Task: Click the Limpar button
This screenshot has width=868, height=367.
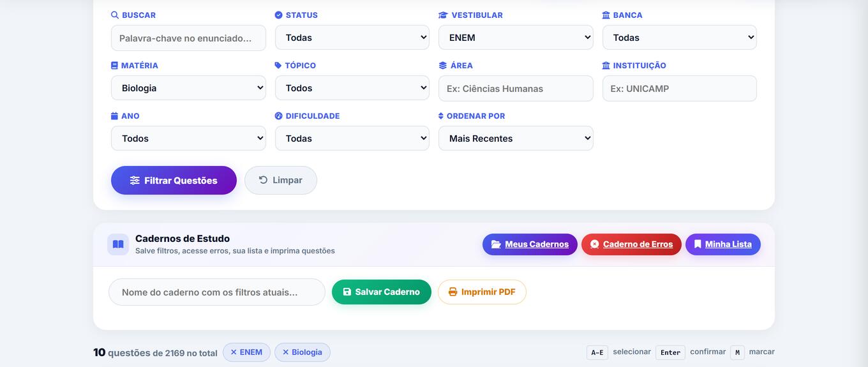Action: pyautogui.click(x=281, y=181)
